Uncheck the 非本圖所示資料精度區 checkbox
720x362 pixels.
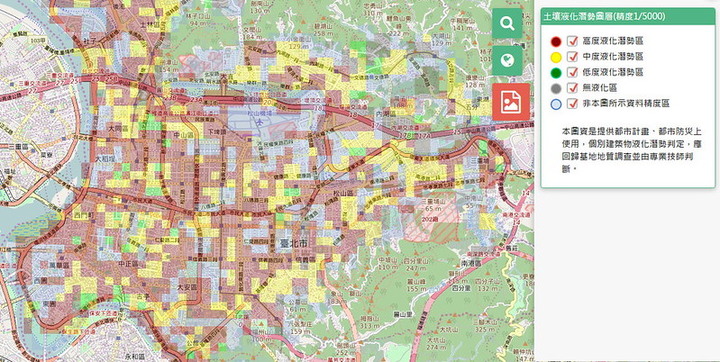click(x=572, y=104)
